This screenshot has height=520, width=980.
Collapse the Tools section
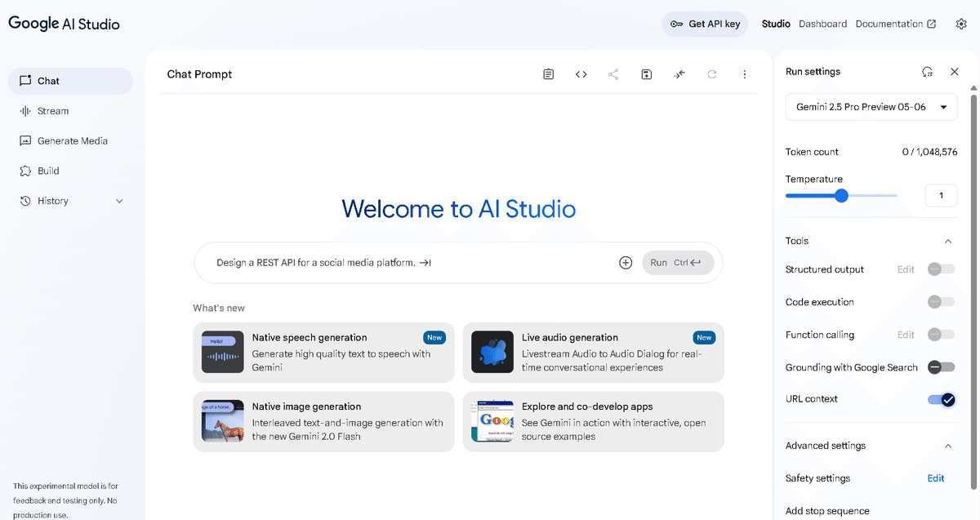coord(947,241)
